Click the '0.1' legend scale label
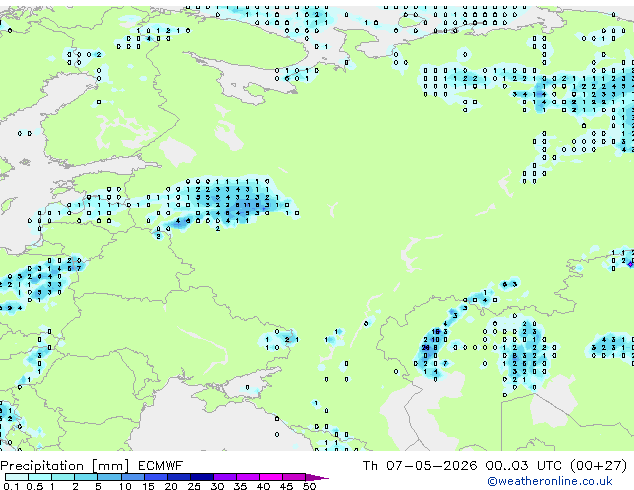Viewport: 634px width, 490px height. (x=11, y=486)
